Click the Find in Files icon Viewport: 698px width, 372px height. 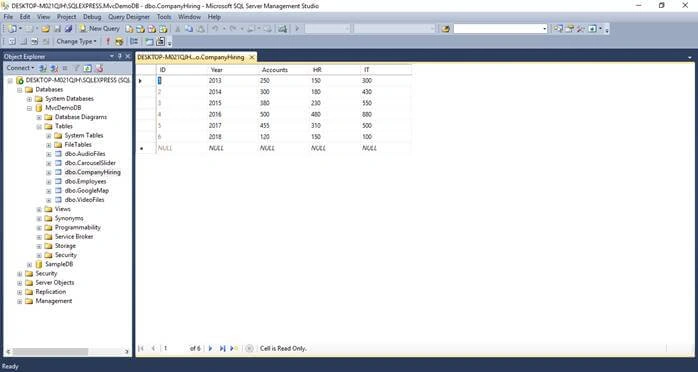tap(446, 28)
